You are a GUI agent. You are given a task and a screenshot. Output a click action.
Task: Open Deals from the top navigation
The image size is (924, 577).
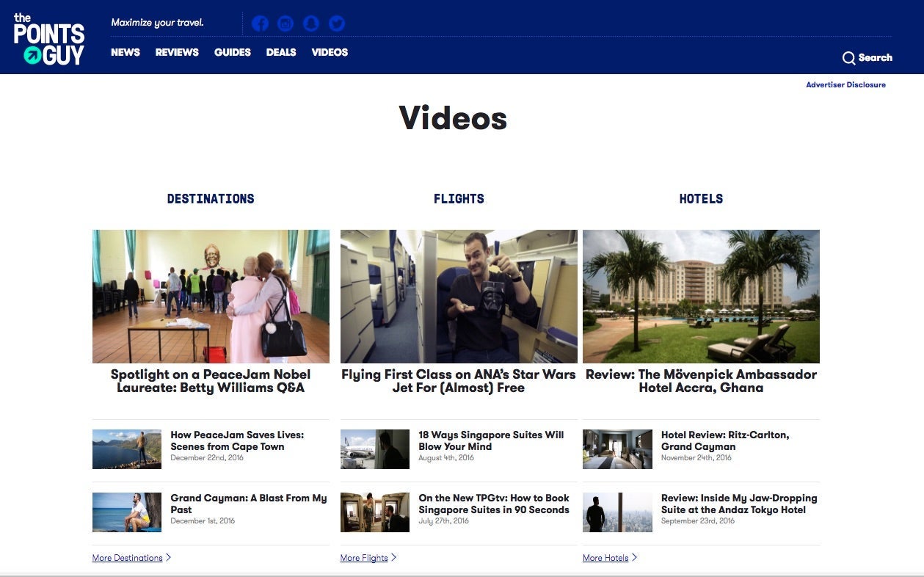point(281,52)
